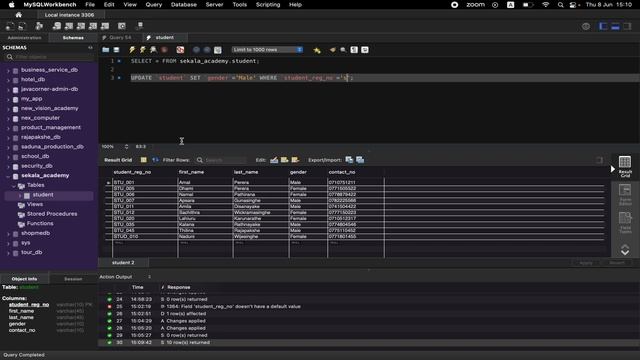Collapse the Tables node under sekala_academy
640x360 pixels.
click(x=14, y=185)
